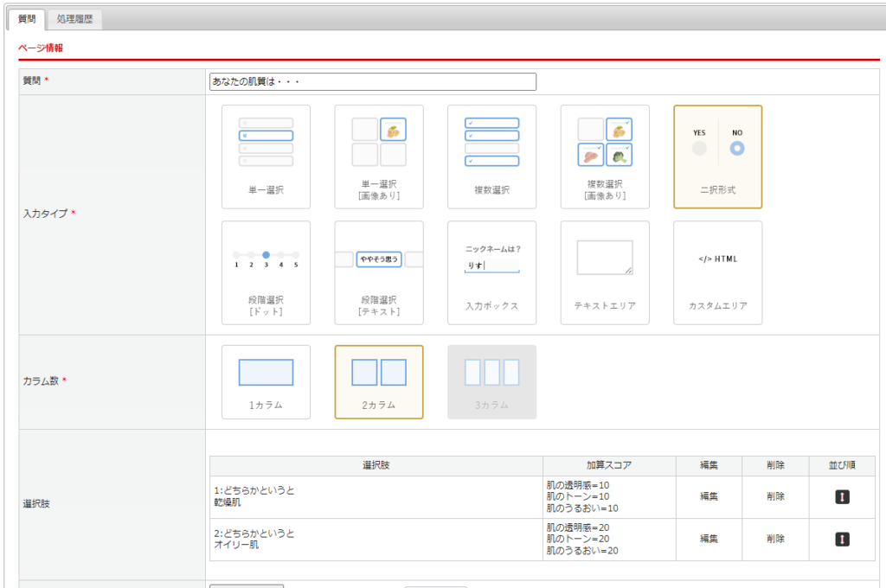Set column count to 1カラム

pos(266,381)
